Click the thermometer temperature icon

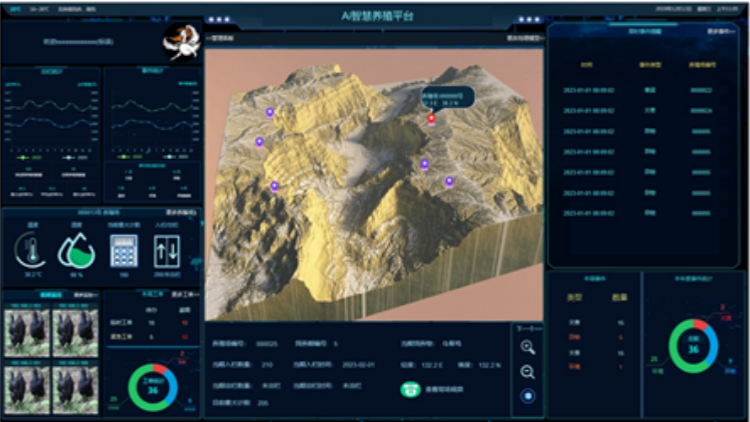31,250
